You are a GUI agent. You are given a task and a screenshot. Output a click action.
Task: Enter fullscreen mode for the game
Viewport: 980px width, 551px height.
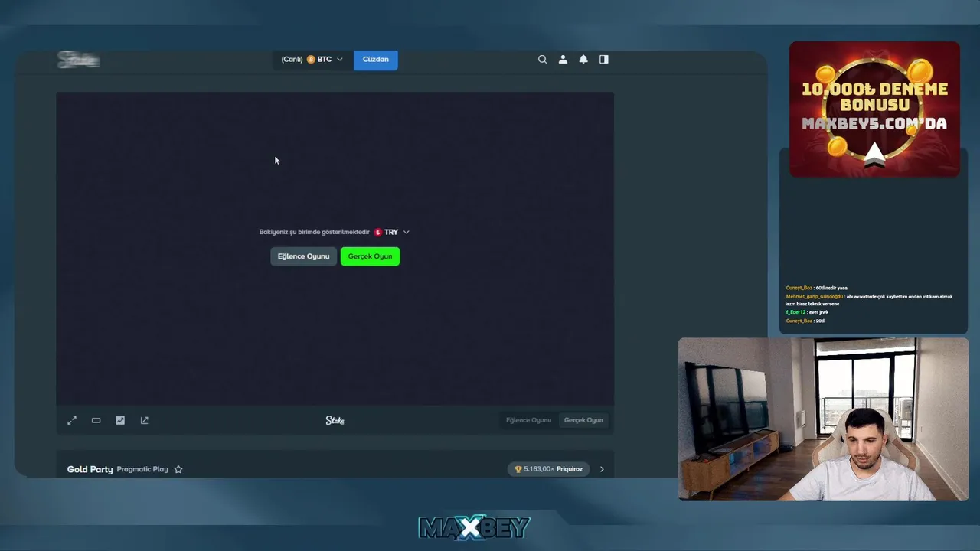point(72,420)
